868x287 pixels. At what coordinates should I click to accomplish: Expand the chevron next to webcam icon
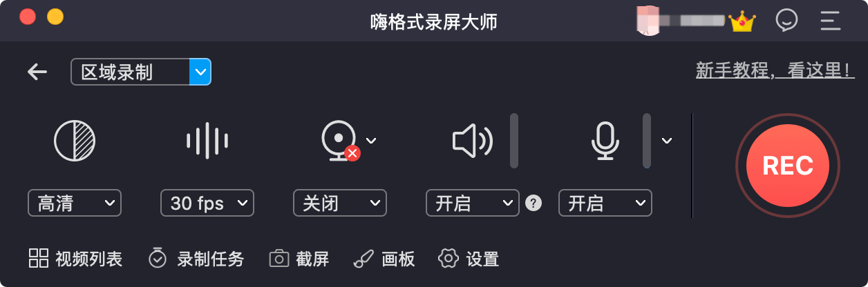click(x=371, y=141)
